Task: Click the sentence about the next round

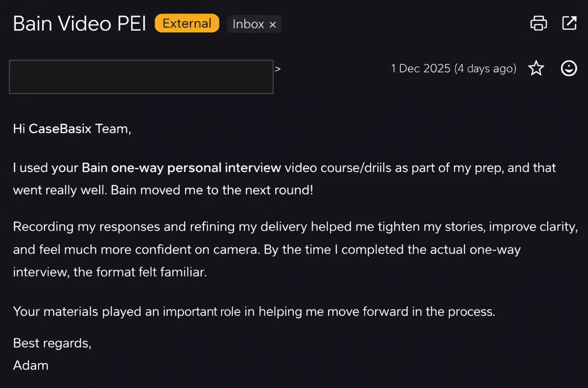Action: [x=212, y=190]
